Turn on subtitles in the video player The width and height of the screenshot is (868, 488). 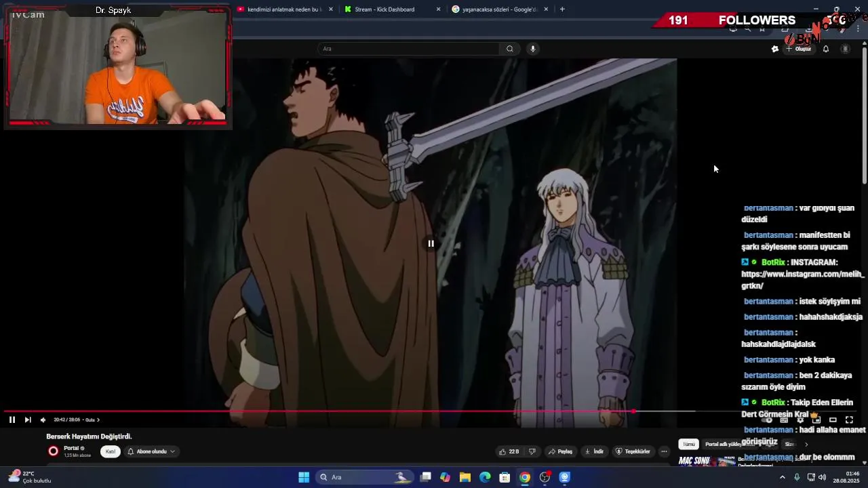click(784, 420)
